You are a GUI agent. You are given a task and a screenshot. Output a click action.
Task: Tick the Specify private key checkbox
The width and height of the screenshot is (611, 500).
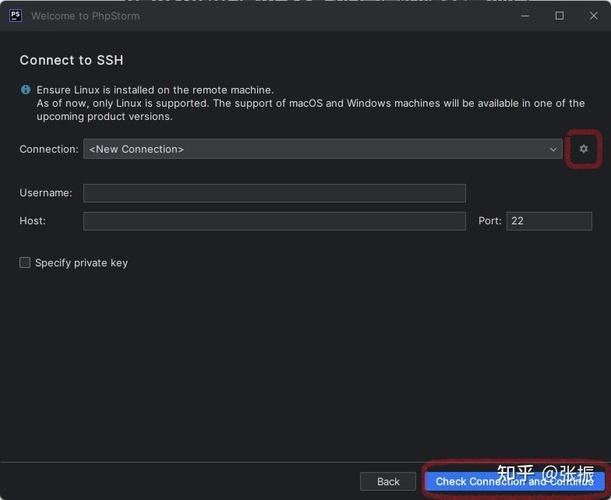click(x=25, y=263)
